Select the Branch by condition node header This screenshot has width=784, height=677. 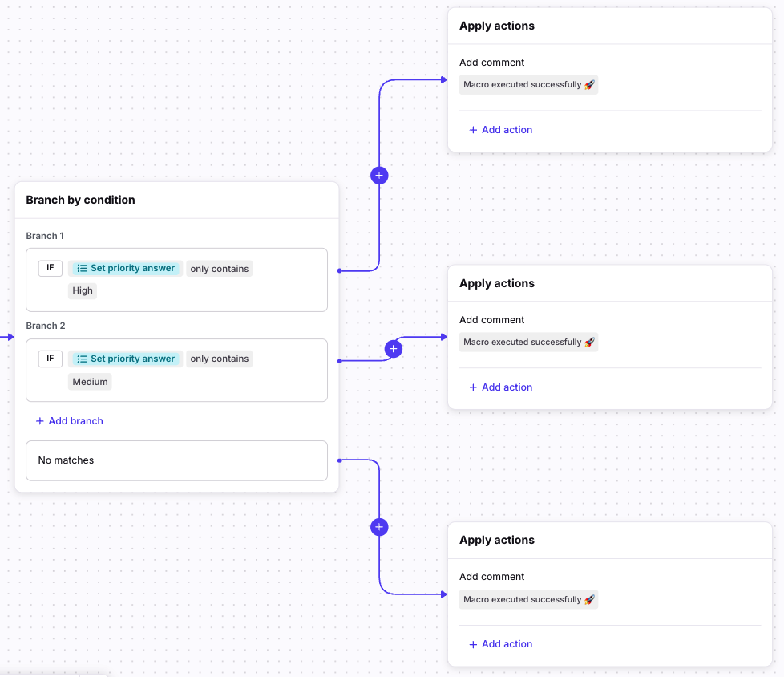coord(80,200)
